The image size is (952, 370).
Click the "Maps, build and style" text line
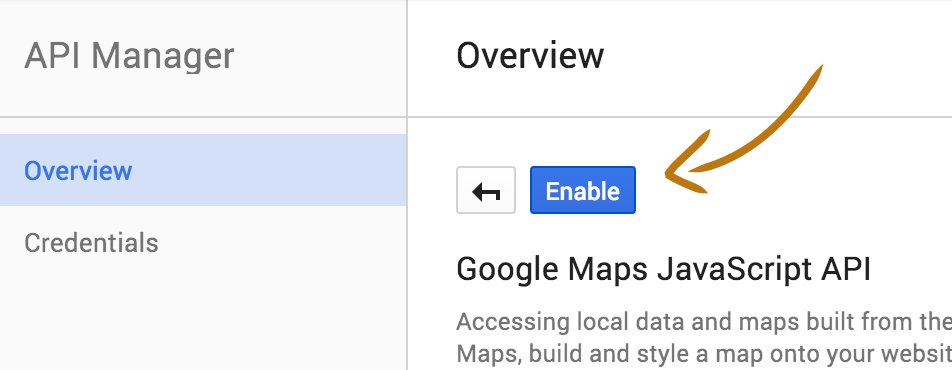[x=704, y=352]
